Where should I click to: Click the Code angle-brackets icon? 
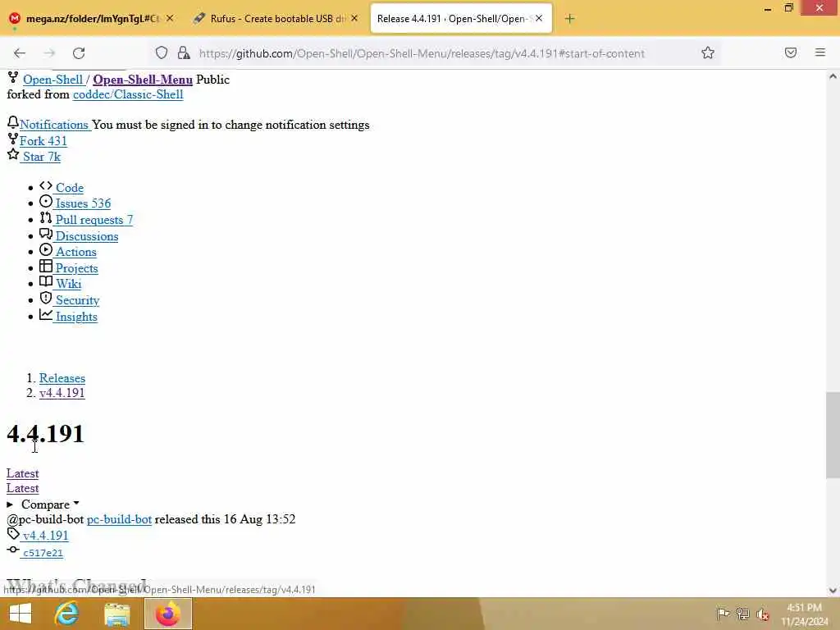pyautogui.click(x=46, y=186)
